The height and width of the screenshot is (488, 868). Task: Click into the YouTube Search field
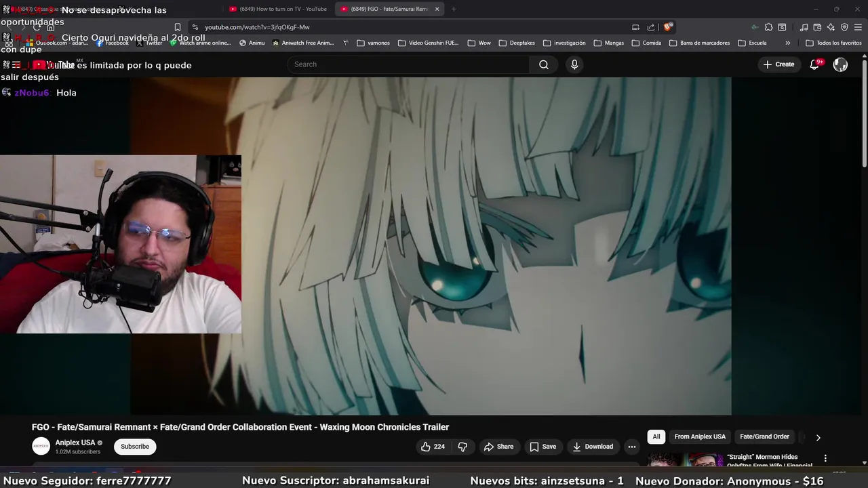tap(408, 64)
